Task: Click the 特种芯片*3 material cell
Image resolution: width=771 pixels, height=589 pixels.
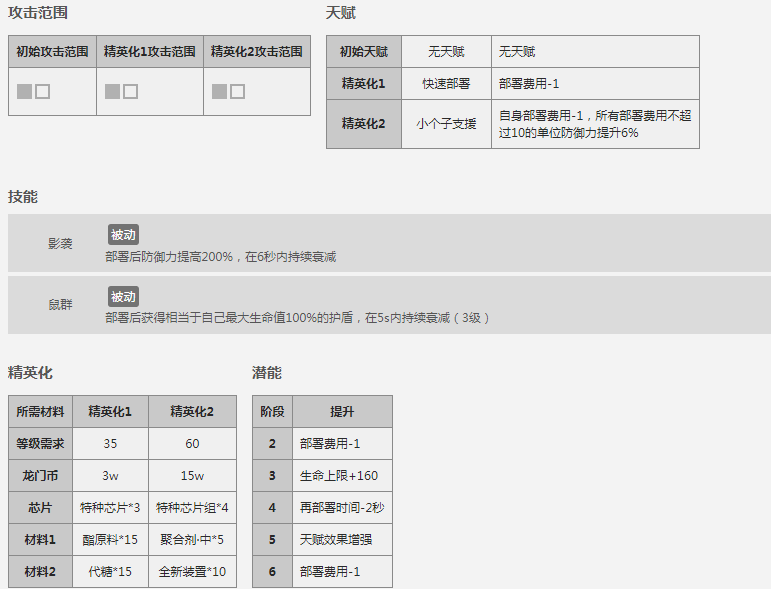Action: pyautogui.click(x=110, y=507)
